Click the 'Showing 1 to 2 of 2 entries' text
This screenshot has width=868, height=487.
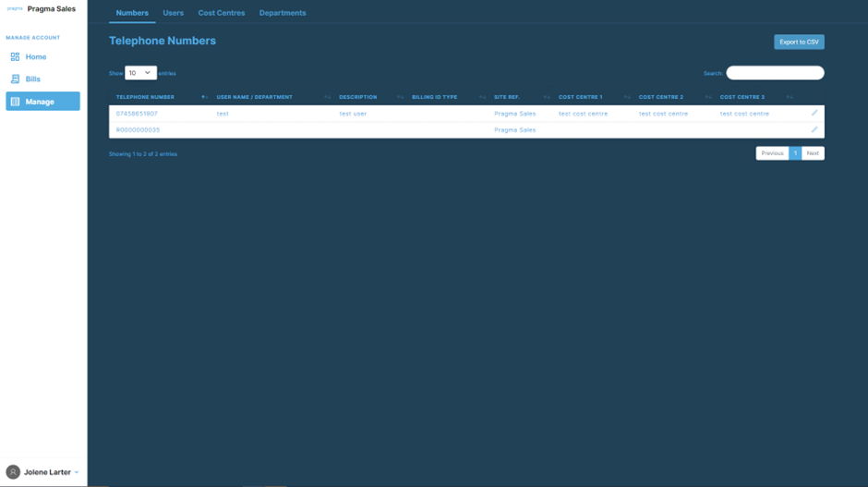(143, 154)
